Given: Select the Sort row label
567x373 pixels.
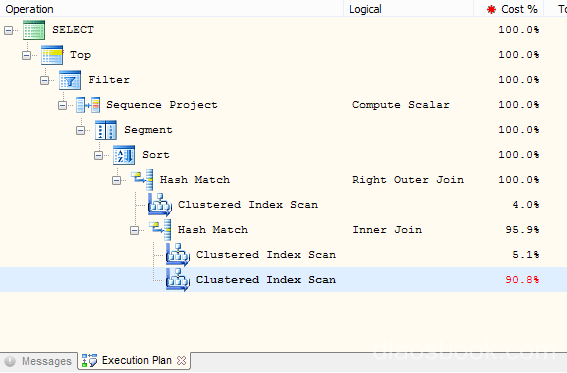Looking at the screenshot, I should pyautogui.click(x=156, y=155).
